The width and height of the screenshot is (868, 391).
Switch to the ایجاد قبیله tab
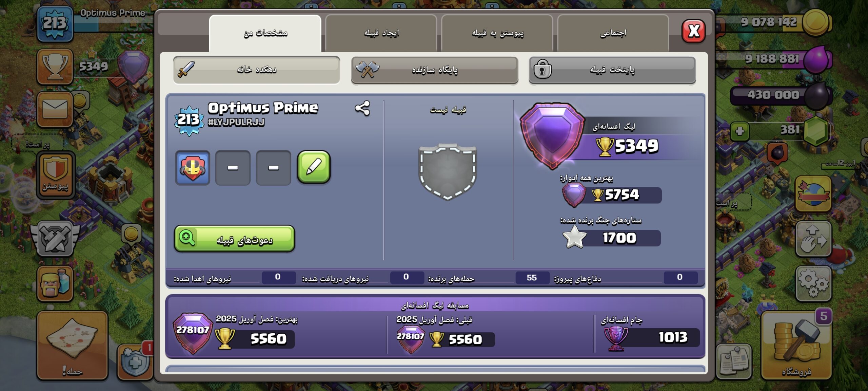381,33
